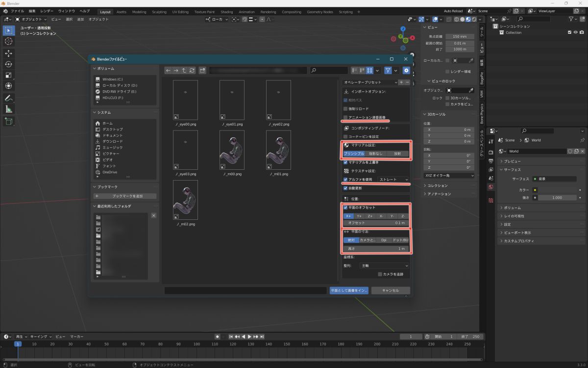588x368 pixels.
Task: Collapse the ボリューム section
Action: click(95, 69)
